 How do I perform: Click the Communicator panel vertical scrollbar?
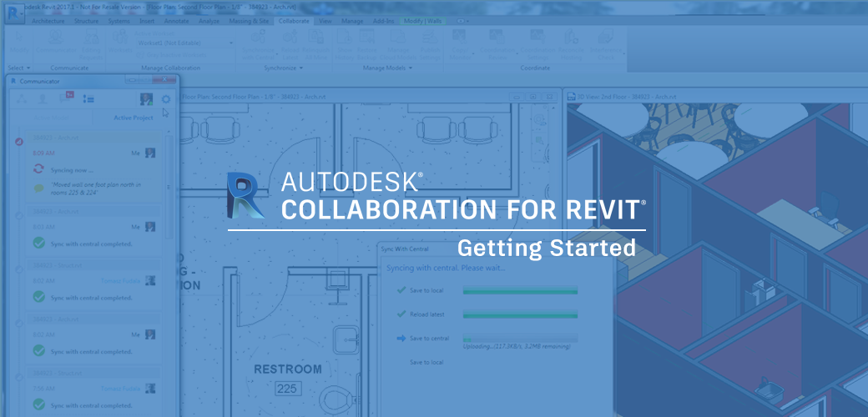click(172, 192)
